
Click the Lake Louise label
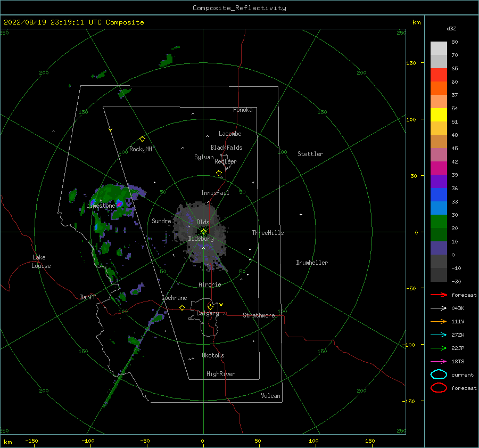[41, 262]
